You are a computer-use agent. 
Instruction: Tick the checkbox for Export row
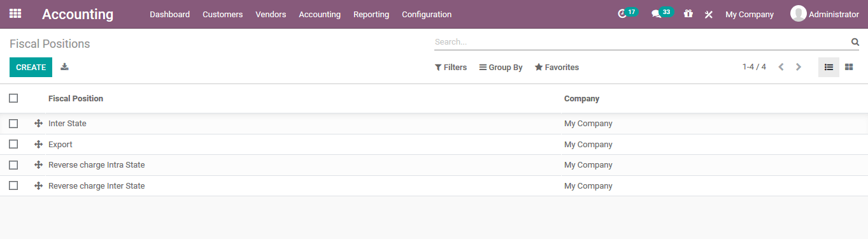[13, 144]
